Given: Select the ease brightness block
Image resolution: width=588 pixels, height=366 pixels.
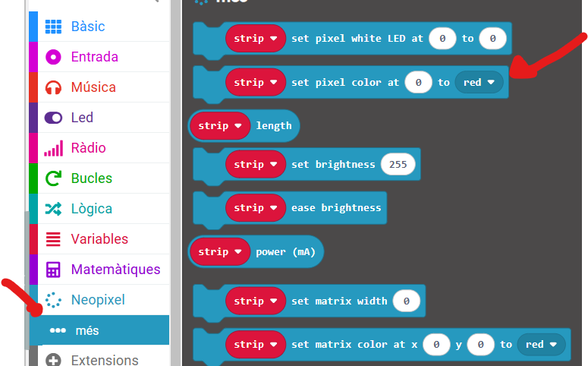Looking at the screenshot, I should (336, 208).
